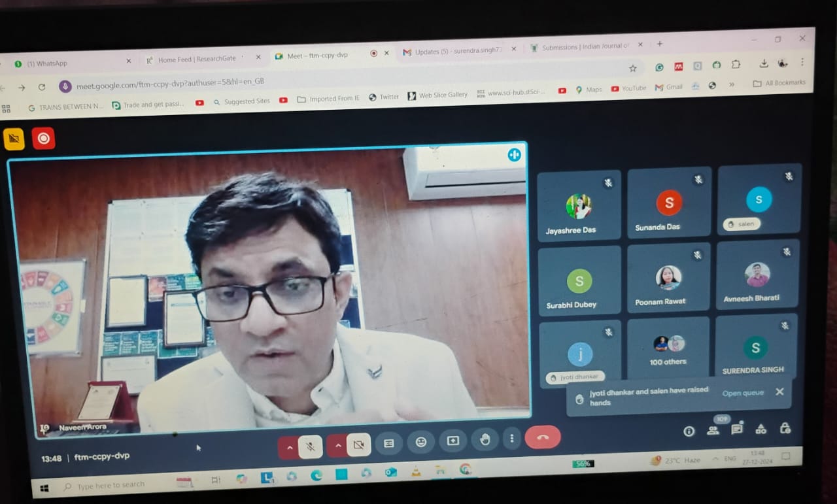Open Imported From IE bookmarks folder
Viewport: 837px width, 504px height.
(x=328, y=99)
